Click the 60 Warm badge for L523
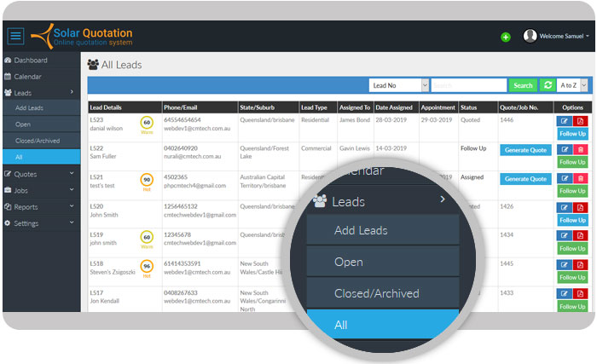 tap(147, 124)
